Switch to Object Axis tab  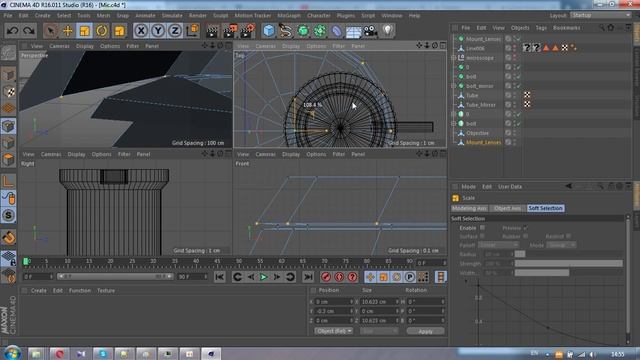click(507, 208)
